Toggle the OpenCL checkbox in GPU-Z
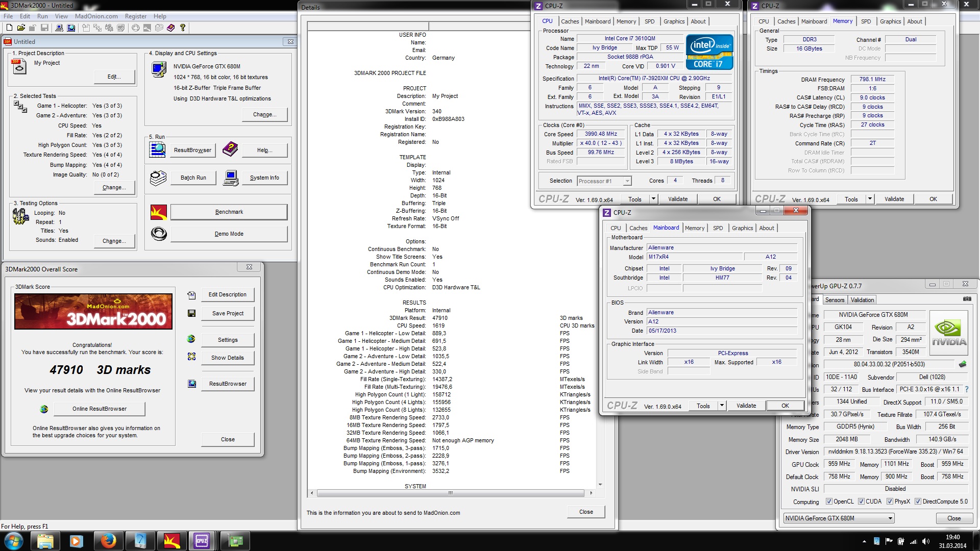The height and width of the screenshot is (551, 980). 829,502
